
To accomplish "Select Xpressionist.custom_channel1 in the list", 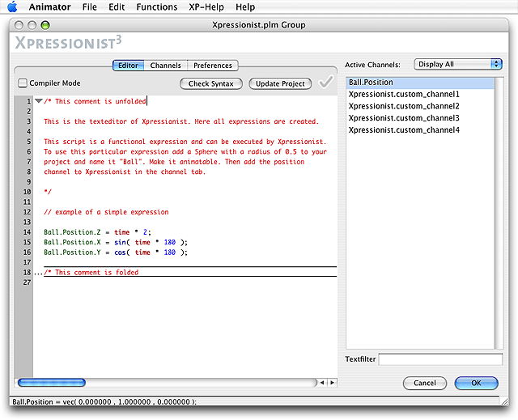I will (420, 94).
